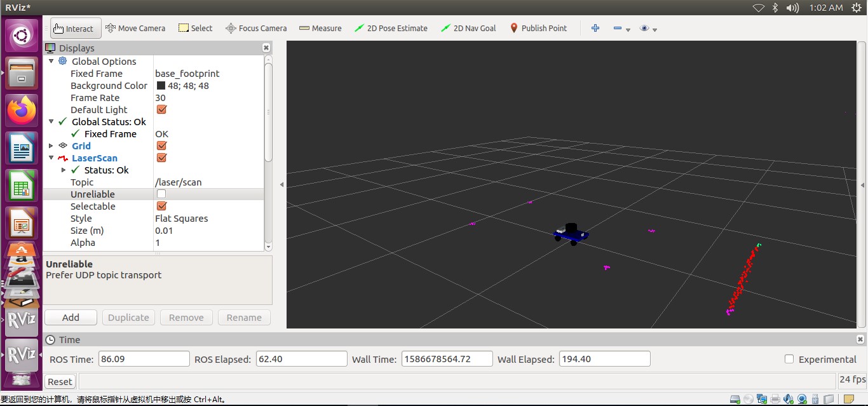The image size is (868, 406).
Task: Click the blue plus add-tool icon
Action: coord(595,28)
